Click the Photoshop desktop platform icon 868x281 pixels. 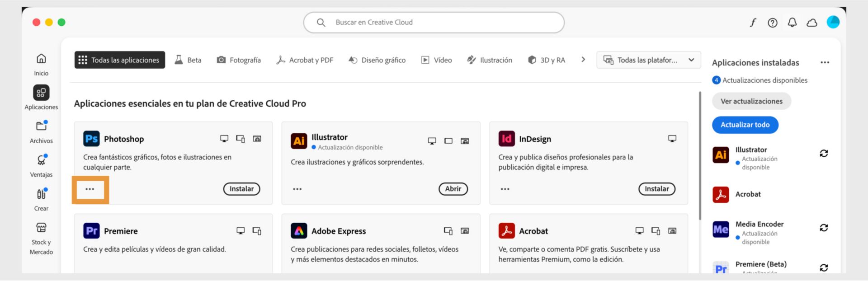[224, 139]
